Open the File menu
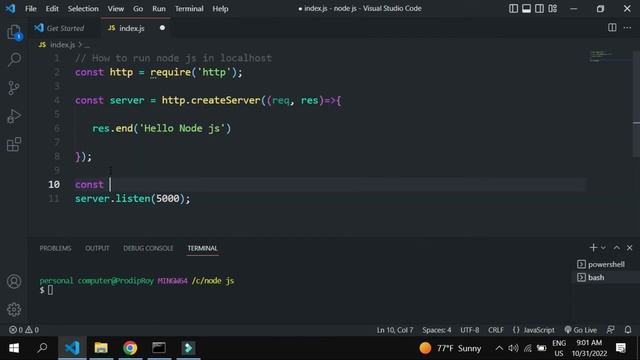The height and width of the screenshot is (360, 640). (x=31, y=9)
